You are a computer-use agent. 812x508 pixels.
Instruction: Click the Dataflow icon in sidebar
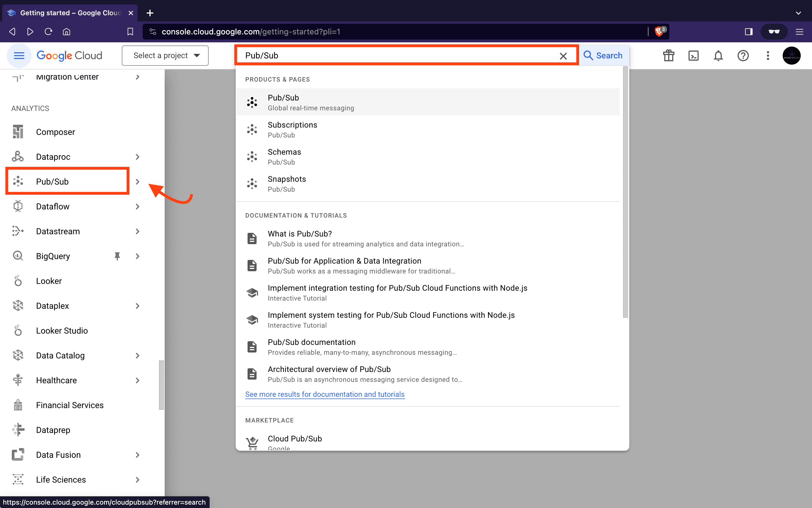18,206
